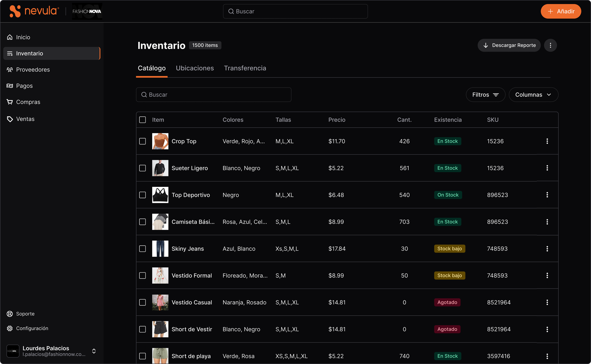The width and height of the screenshot is (591, 364).
Task: Tick the select-all checkbox in the table header
Action: click(142, 120)
